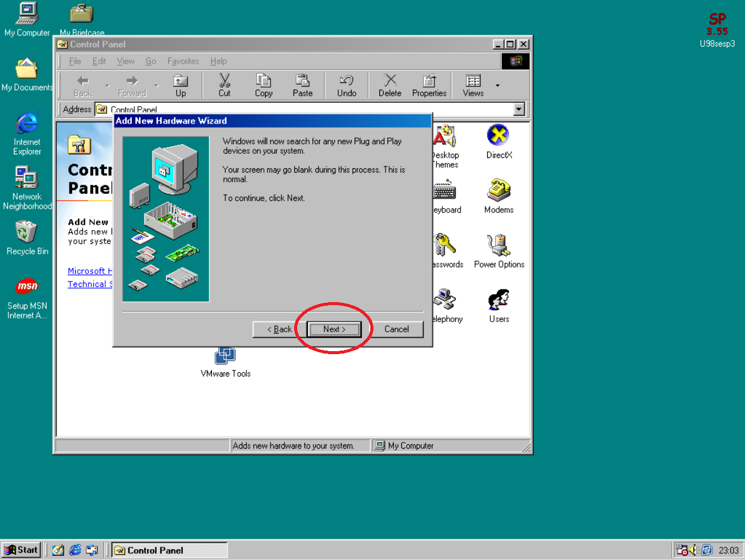Click the Properties toolbar icon

429,85
